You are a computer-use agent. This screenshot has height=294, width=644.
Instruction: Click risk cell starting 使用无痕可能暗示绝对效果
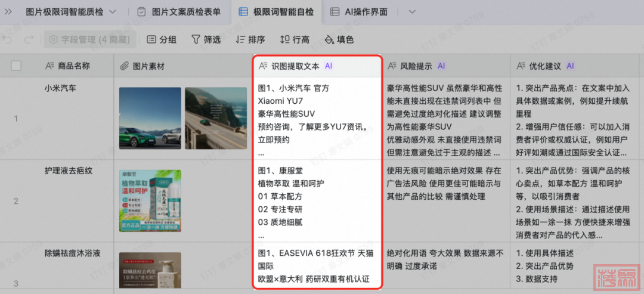[x=447, y=201]
